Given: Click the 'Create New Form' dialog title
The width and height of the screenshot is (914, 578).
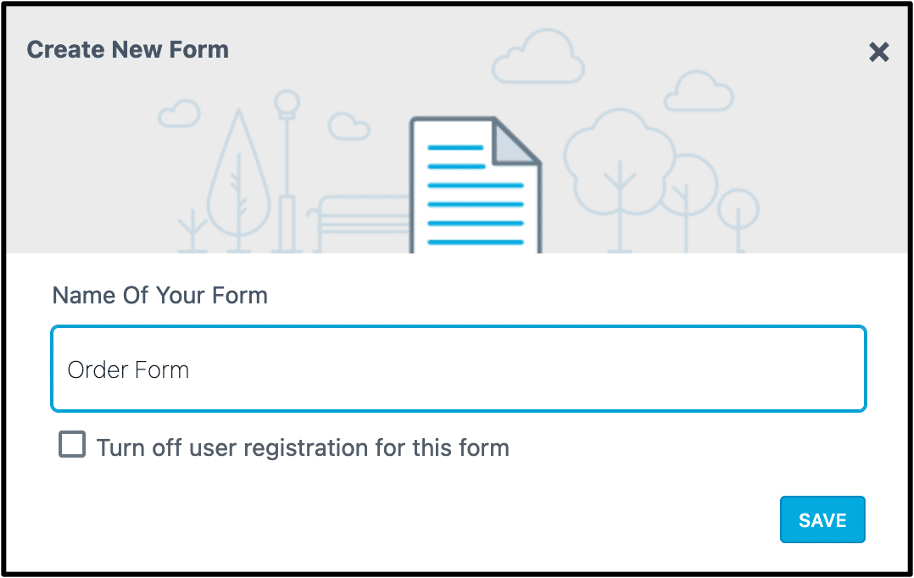Looking at the screenshot, I should (x=127, y=49).
